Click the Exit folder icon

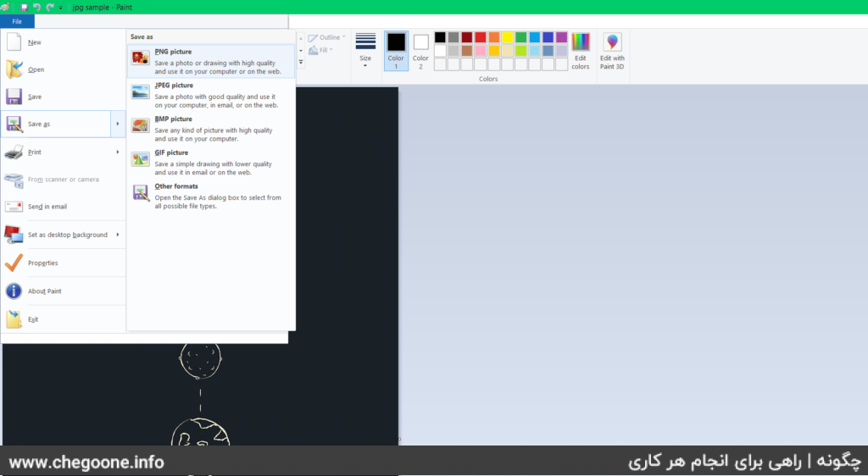click(14, 319)
